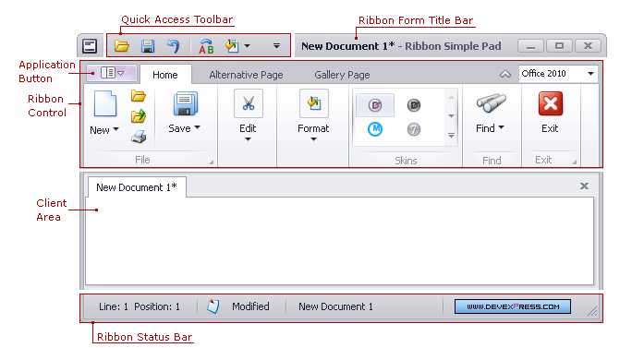Open file from Quick Access Toolbar

click(122, 46)
